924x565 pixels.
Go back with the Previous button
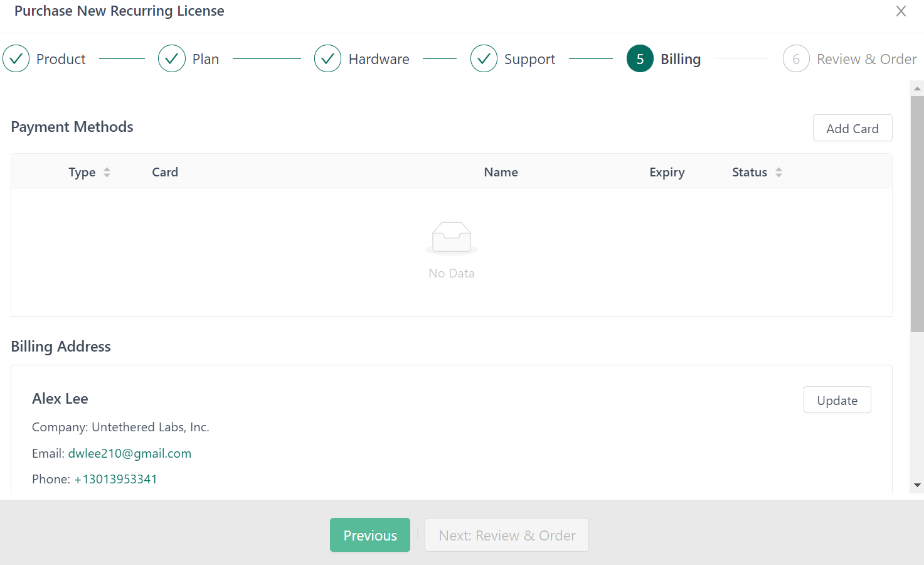tap(370, 535)
